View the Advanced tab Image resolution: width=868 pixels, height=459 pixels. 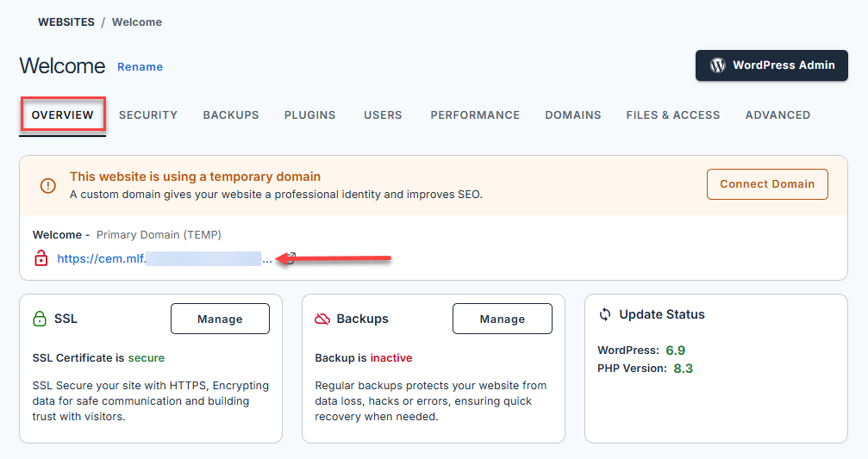(x=777, y=115)
